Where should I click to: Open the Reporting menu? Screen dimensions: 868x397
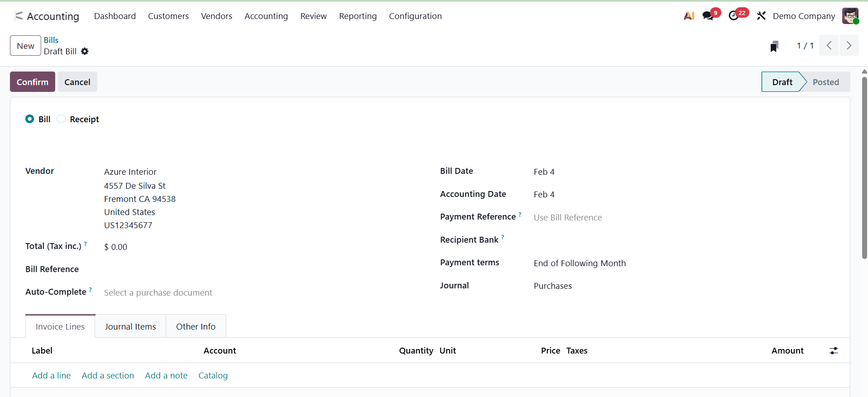(358, 16)
